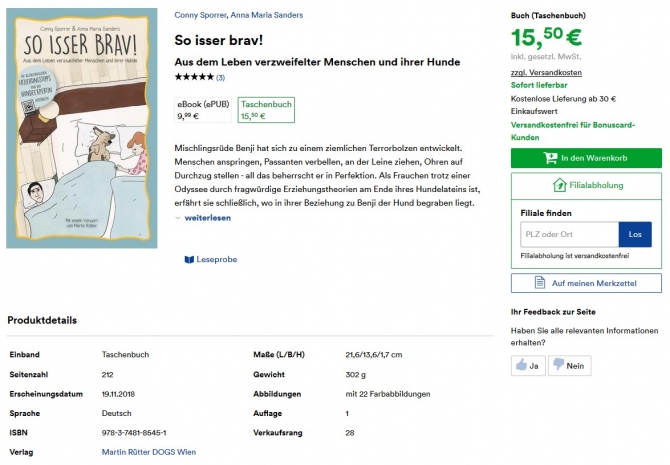Open the zzgl. Versandkosten link
The width and height of the screenshot is (670, 465).
click(545, 73)
